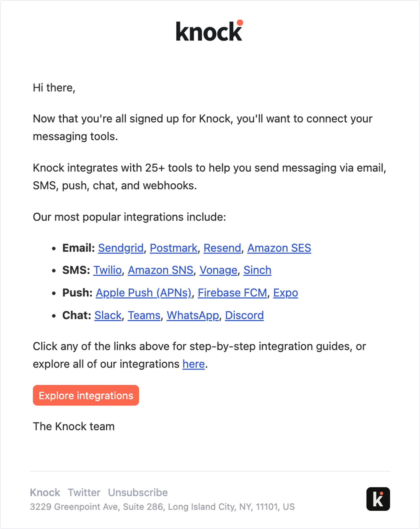Screen dimensions: 420x529
Task: Open the Twilio SMS integration guide
Action: 107,270
